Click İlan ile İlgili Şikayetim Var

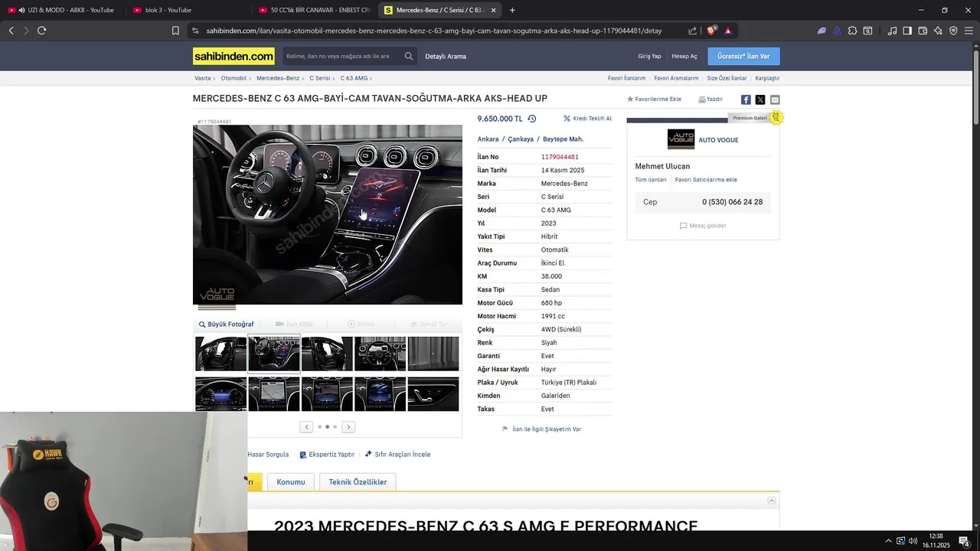point(542,429)
